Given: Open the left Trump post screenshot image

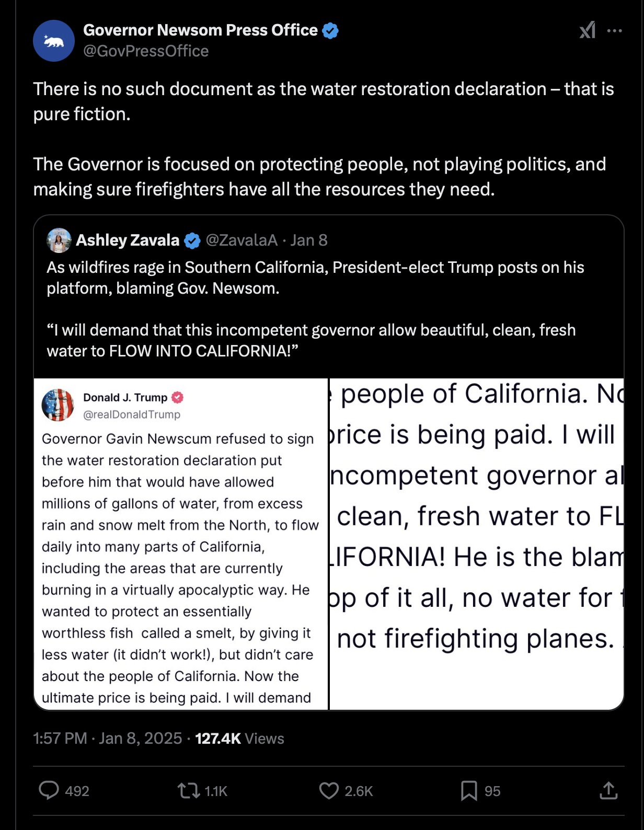Looking at the screenshot, I should pos(181,544).
